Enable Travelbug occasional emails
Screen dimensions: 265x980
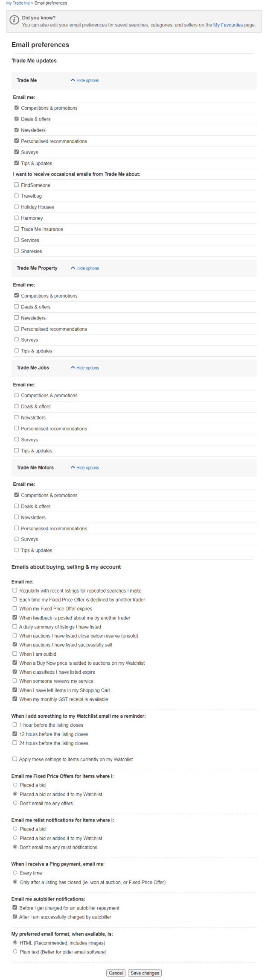pyautogui.click(x=17, y=196)
